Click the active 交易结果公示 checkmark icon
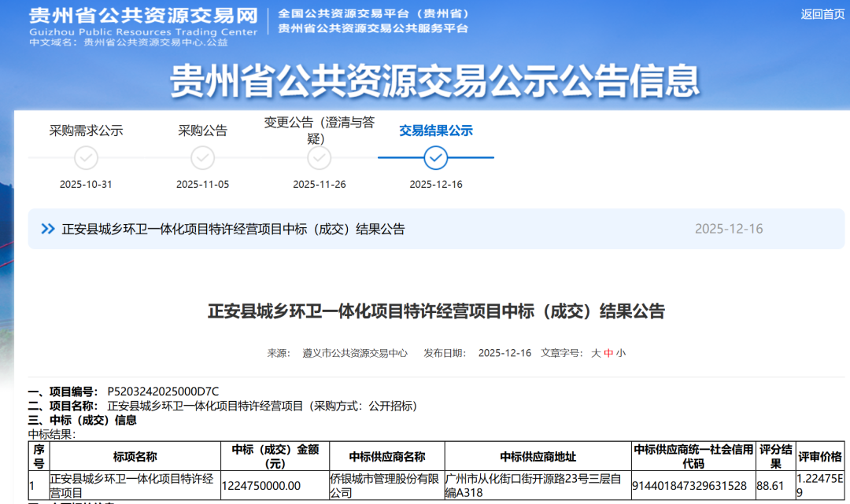The width and height of the screenshot is (850, 504). pos(436,158)
